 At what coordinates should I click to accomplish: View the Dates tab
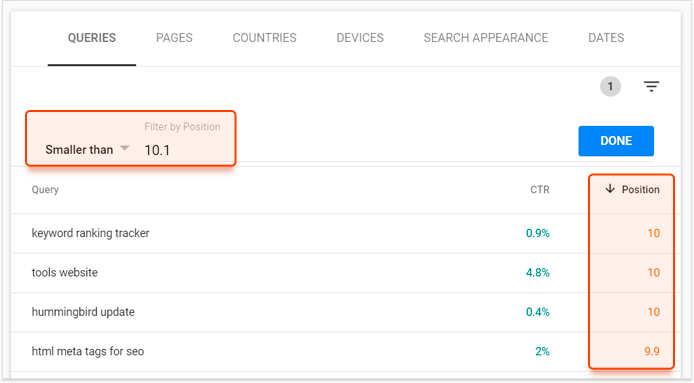(606, 38)
